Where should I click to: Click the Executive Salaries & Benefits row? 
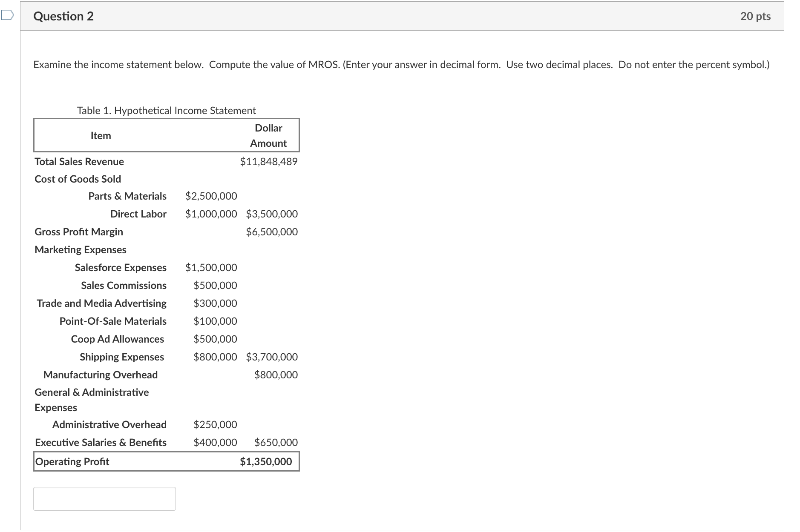point(101,443)
